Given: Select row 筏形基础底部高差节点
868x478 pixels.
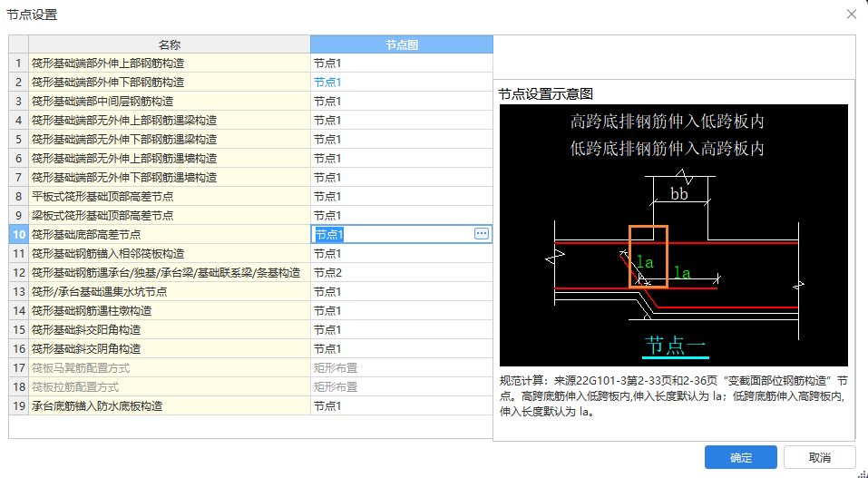Looking at the screenshot, I should pos(170,234).
